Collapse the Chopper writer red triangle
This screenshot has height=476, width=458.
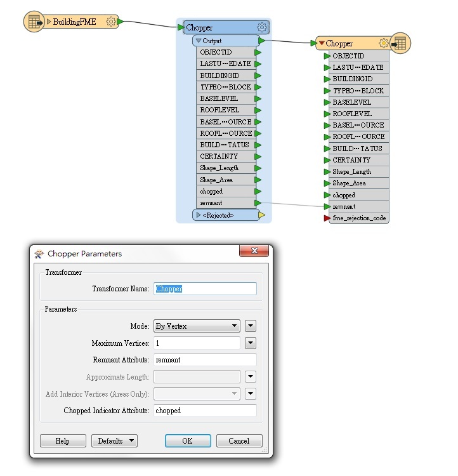pos(322,43)
